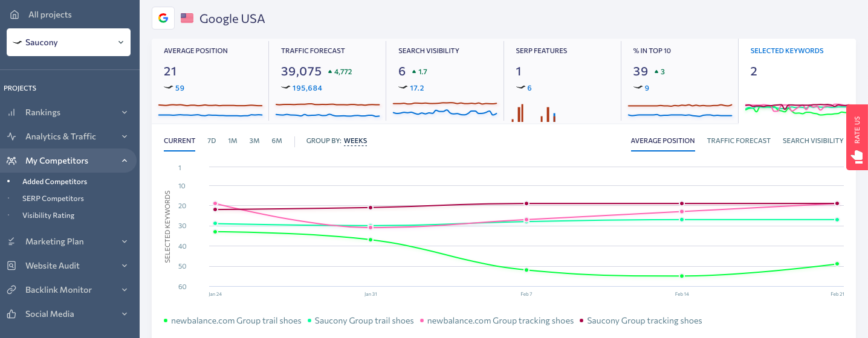
Task: Select the 1M period tab
Action: [x=233, y=141]
